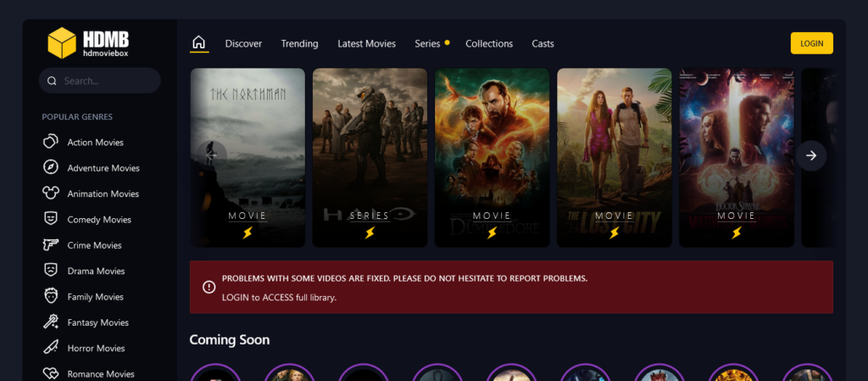Open The Lost City movie poster
This screenshot has width=868, height=381.
click(615, 157)
